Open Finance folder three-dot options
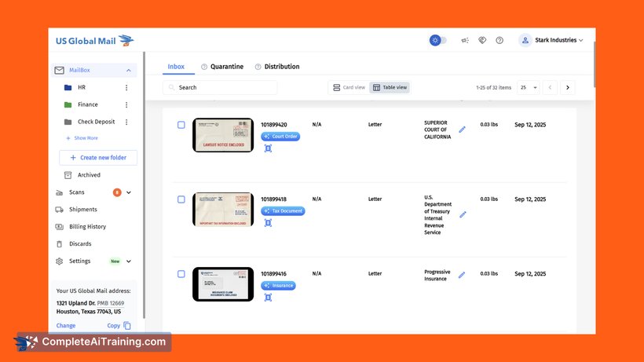Image resolution: width=644 pixels, height=362 pixels. tap(126, 104)
